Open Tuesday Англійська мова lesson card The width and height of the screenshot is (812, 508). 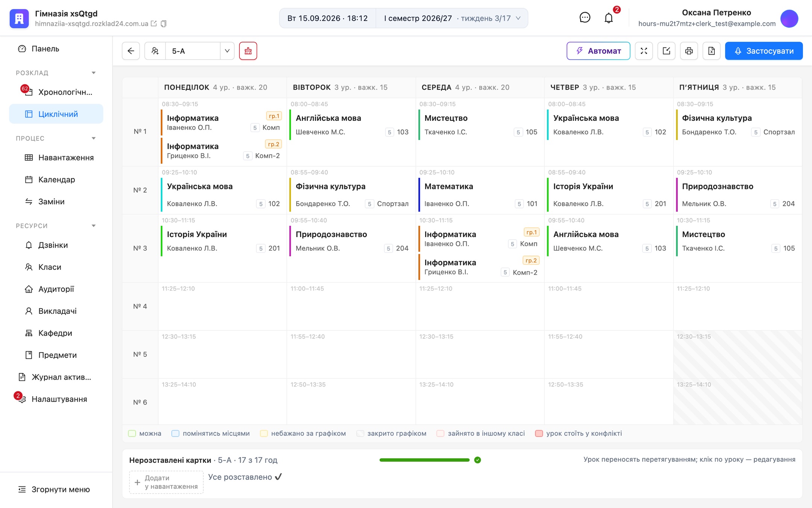(x=351, y=125)
